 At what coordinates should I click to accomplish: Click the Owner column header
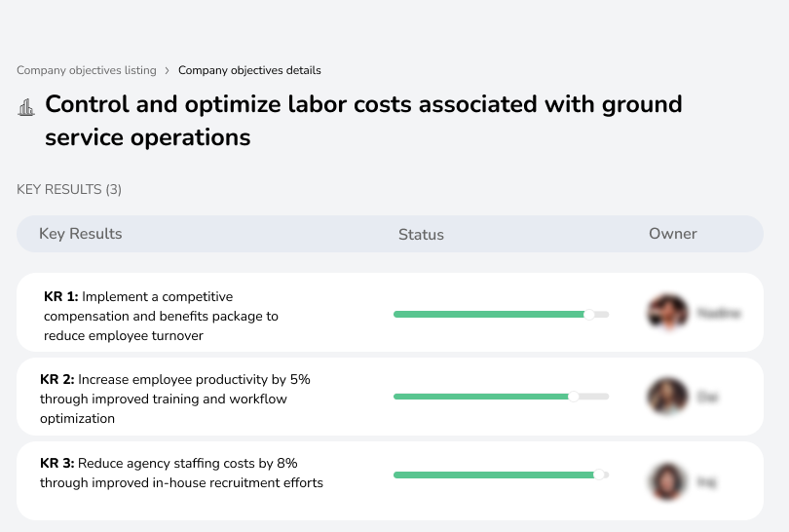(673, 234)
